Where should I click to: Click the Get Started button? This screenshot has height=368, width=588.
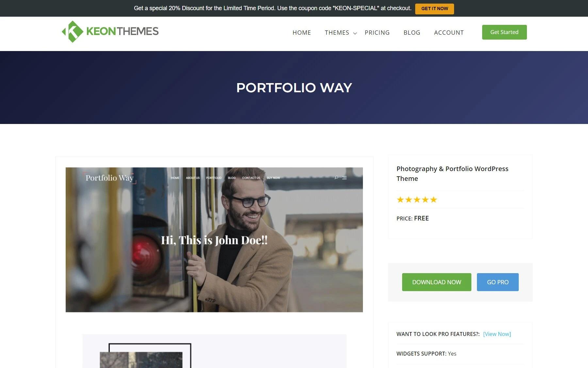pyautogui.click(x=504, y=32)
